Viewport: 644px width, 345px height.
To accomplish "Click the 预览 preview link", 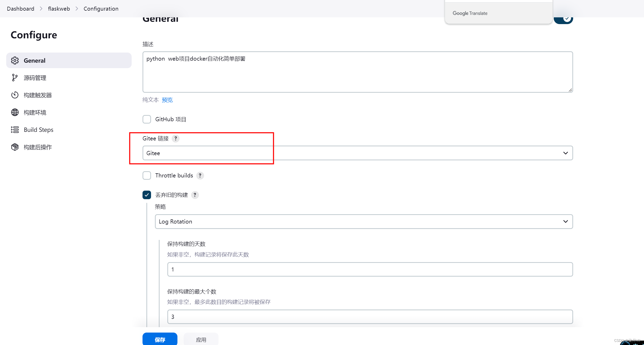I will pyautogui.click(x=167, y=99).
